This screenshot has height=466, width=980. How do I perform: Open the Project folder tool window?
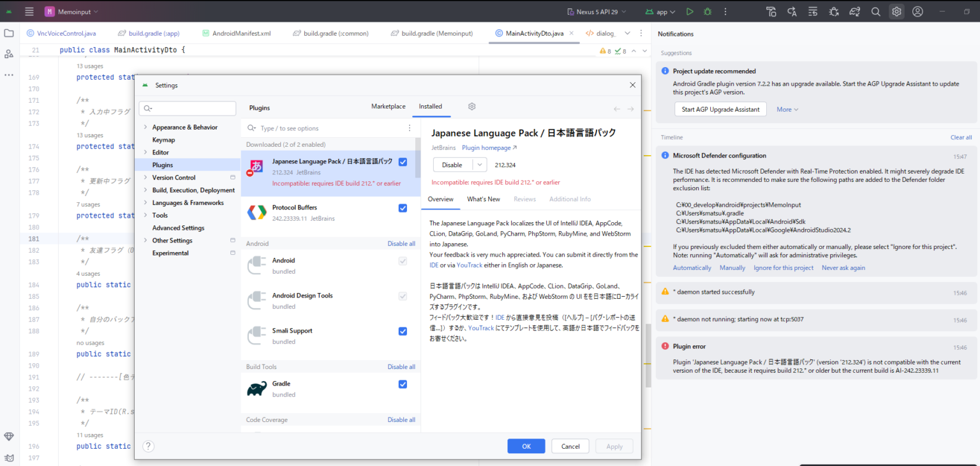pyautogui.click(x=9, y=33)
